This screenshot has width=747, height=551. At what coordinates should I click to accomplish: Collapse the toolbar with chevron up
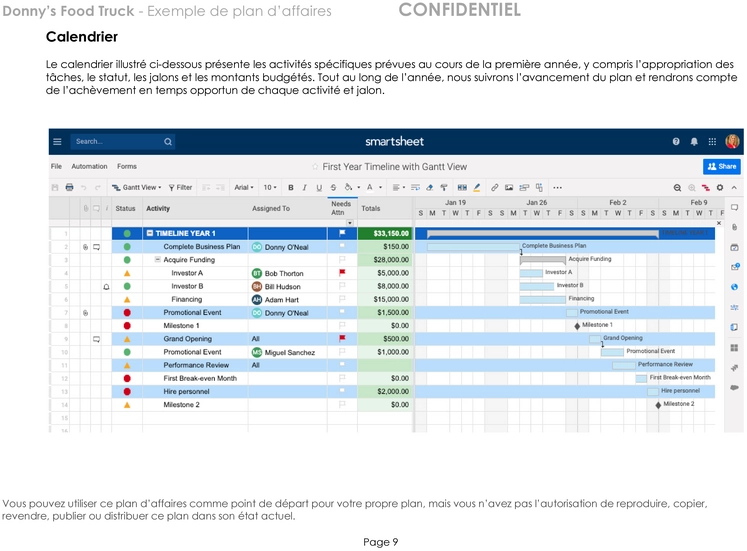pos(734,188)
